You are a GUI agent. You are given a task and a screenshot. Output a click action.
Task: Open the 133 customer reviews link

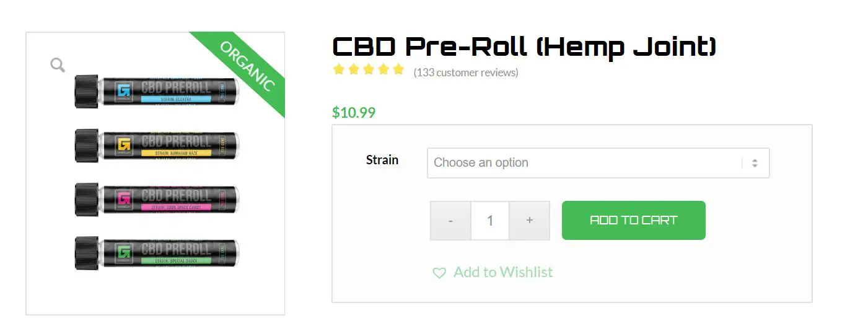coord(466,73)
